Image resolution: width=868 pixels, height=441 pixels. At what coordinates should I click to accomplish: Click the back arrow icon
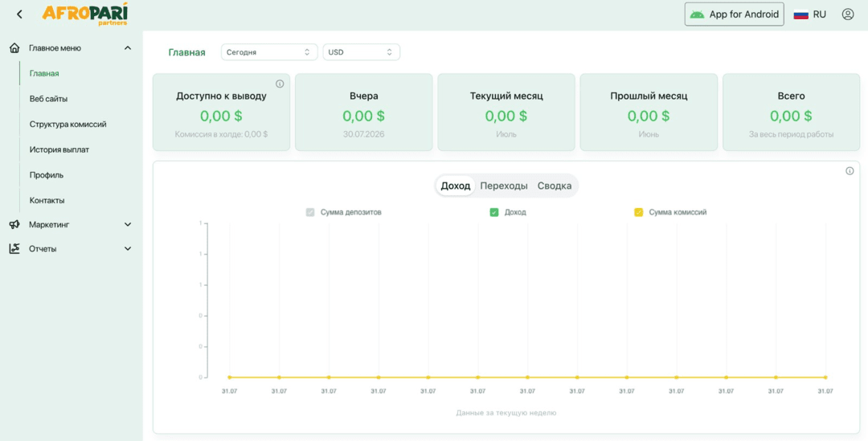pyautogui.click(x=19, y=14)
